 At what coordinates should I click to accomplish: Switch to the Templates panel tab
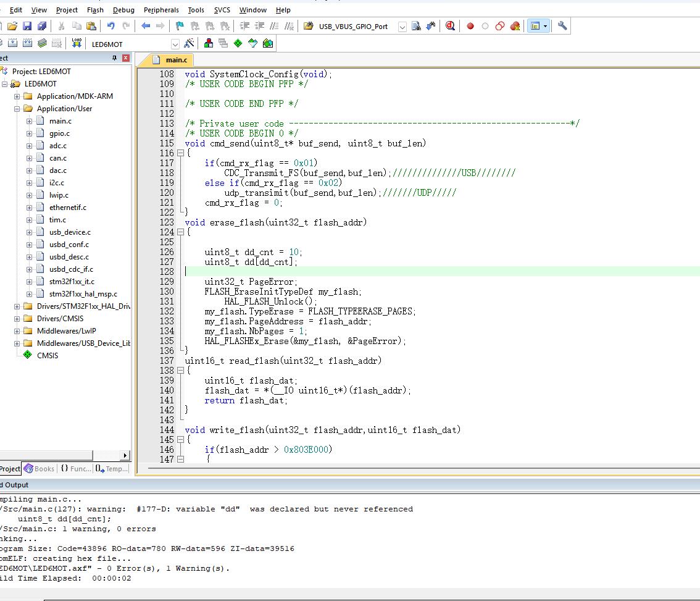112,469
